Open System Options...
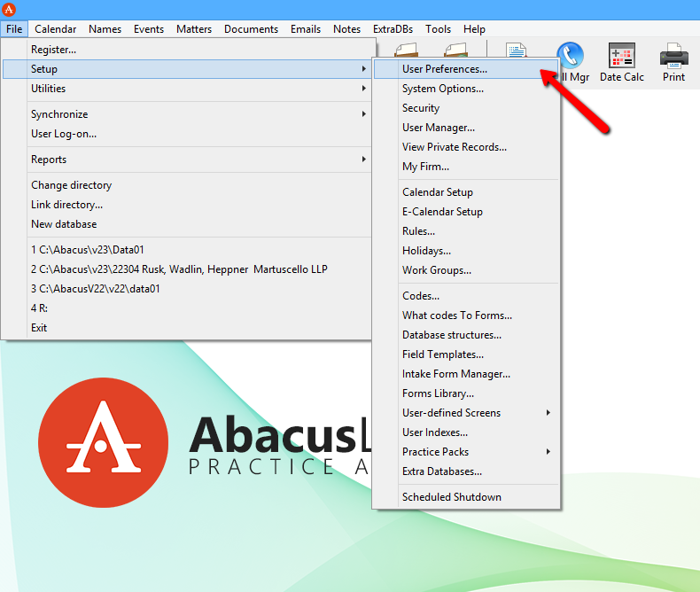The image size is (700, 592). [466, 89]
